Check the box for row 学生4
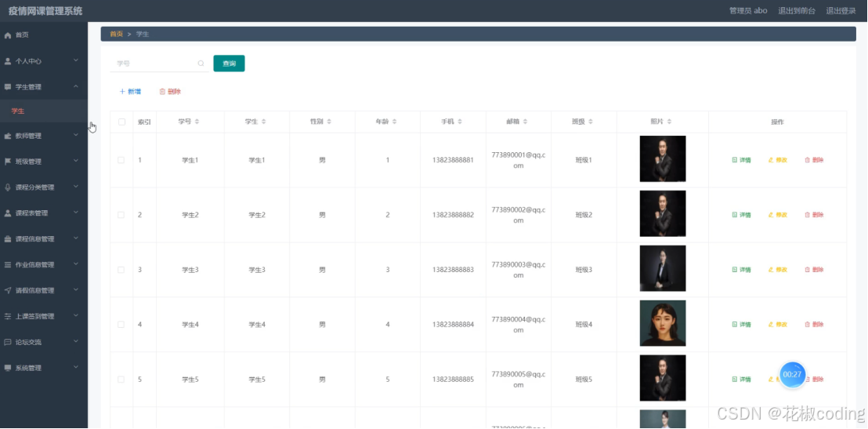 pyautogui.click(x=121, y=325)
